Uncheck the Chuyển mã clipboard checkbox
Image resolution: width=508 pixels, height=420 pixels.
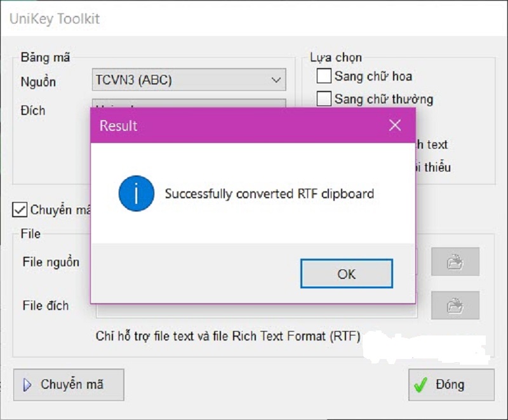20,210
